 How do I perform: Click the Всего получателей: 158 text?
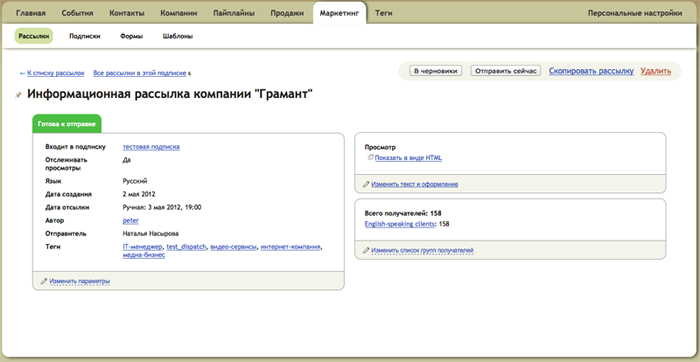pos(403,213)
